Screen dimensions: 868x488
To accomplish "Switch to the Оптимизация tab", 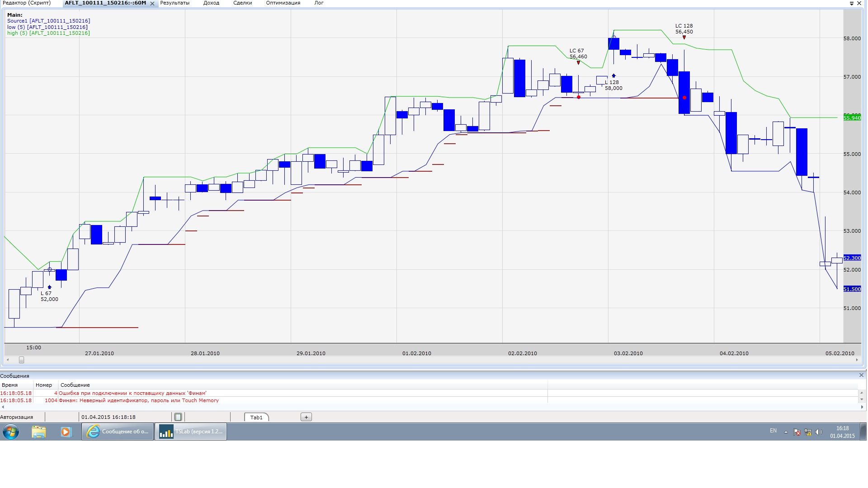I will point(283,3).
